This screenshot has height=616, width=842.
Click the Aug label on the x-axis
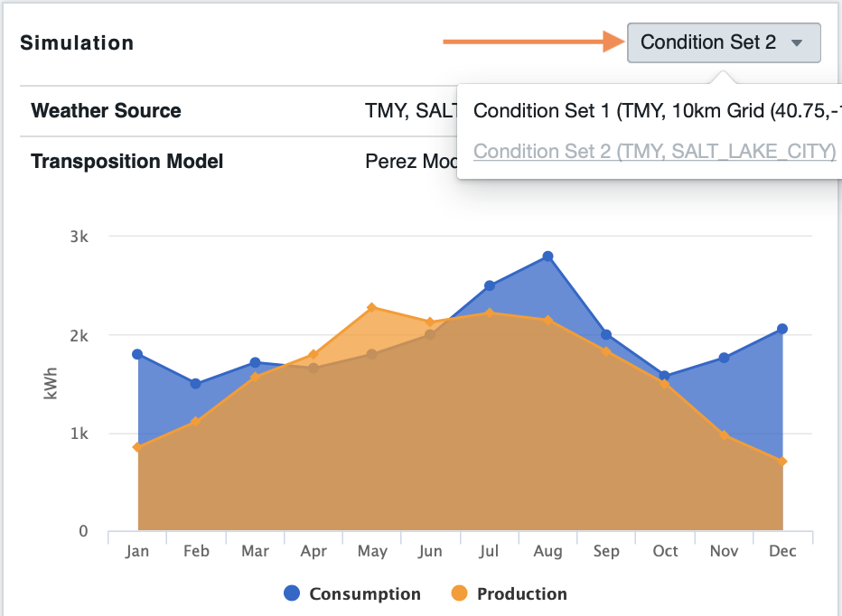547,551
